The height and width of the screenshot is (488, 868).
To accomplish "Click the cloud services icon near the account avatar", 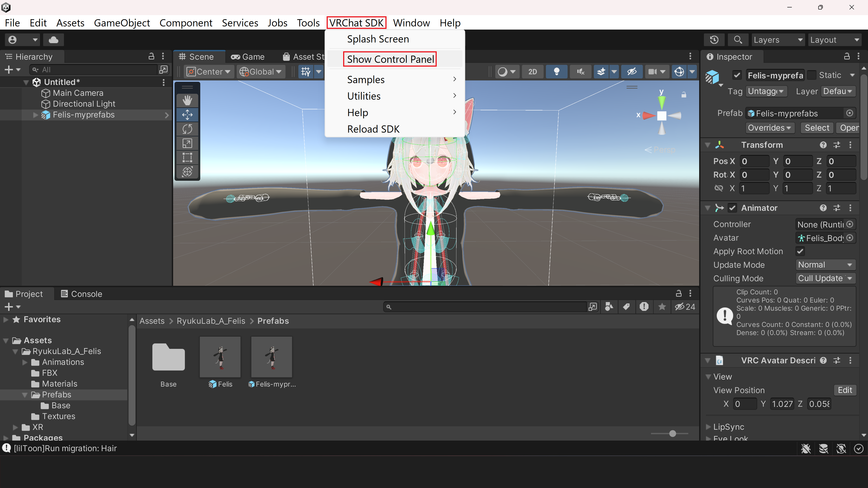I will (53, 39).
